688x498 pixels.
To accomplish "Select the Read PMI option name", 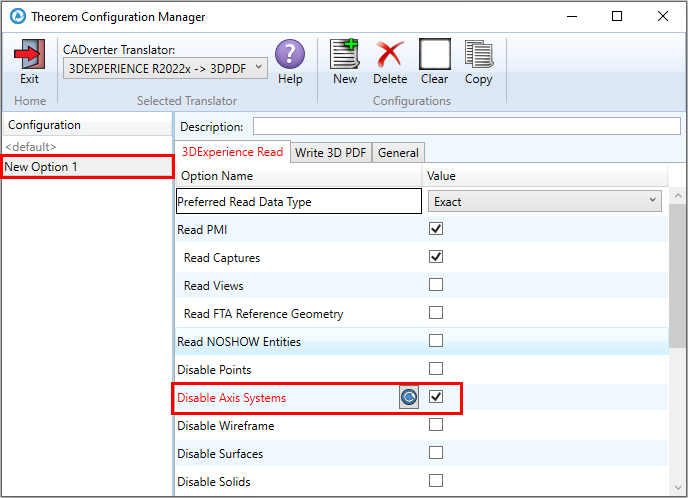I will 202,230.
